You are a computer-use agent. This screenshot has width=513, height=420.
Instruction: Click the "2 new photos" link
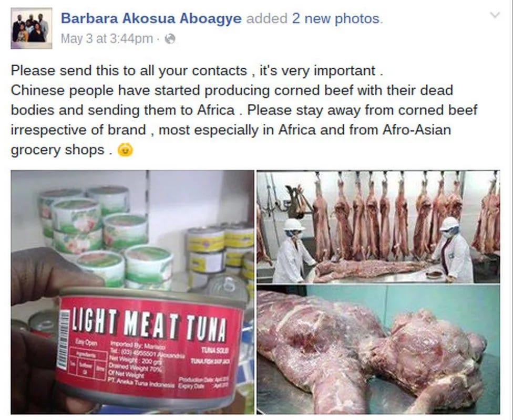pos(337,18)
